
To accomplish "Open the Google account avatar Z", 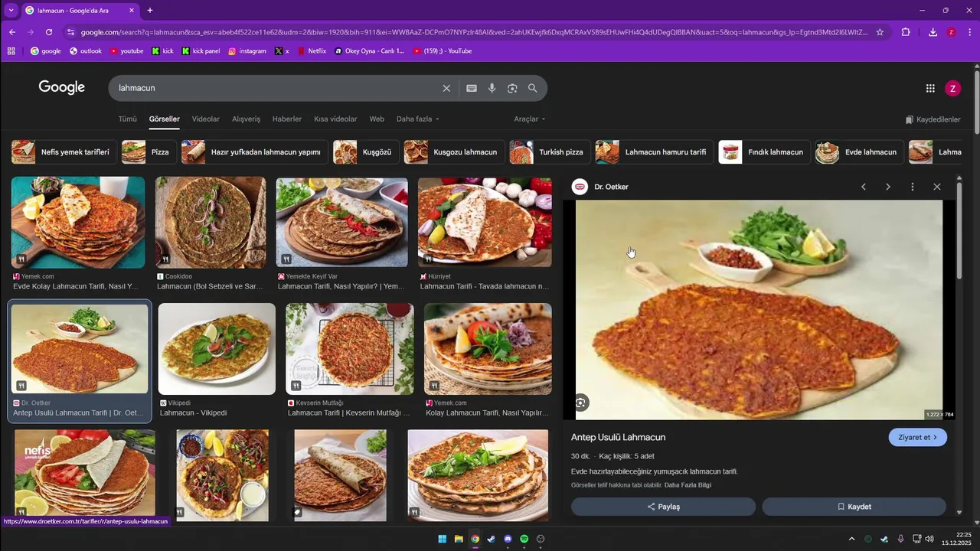I will click(952, 88).
